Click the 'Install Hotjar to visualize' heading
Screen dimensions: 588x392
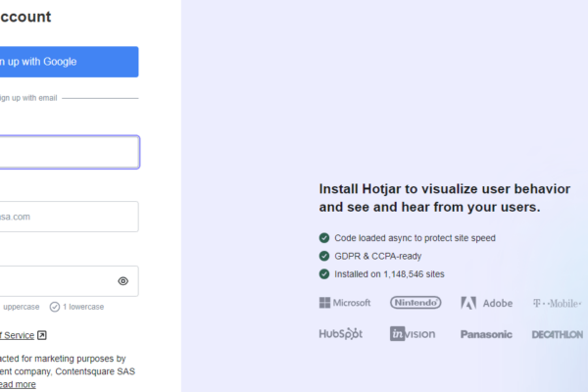[x=445, y=198]
